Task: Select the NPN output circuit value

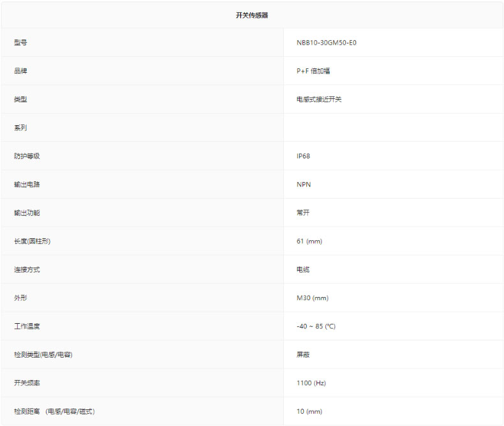Action: pyautogui.click(x=304, y=185)
